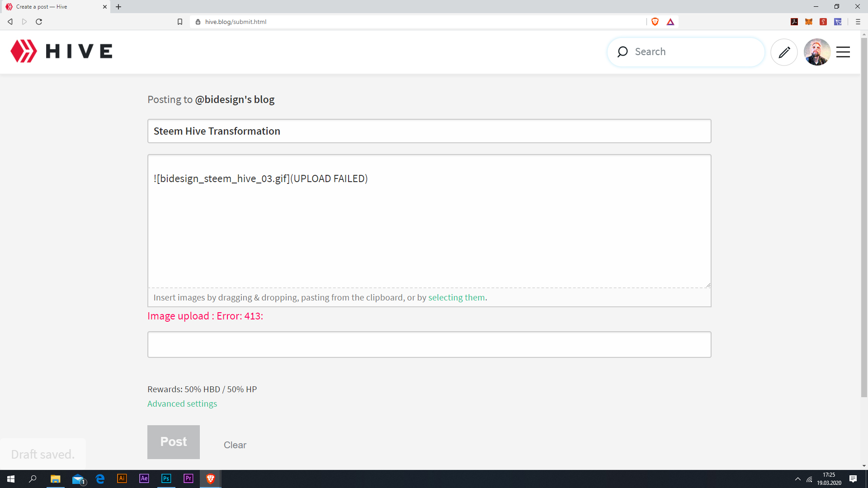Open a new browser tab
Image resolution: width=868 pixels, height=488 pixels.
(118, 7)
